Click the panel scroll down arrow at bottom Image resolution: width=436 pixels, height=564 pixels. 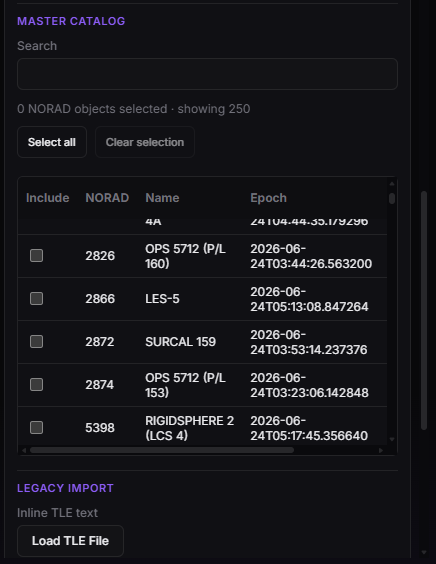(424, 552)
